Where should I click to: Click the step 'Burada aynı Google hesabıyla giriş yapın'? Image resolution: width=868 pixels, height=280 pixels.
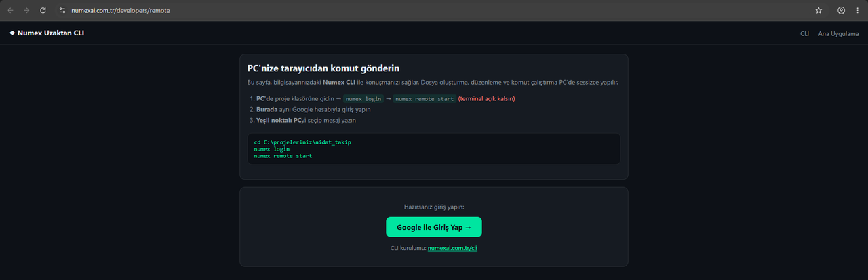(313, 109)
